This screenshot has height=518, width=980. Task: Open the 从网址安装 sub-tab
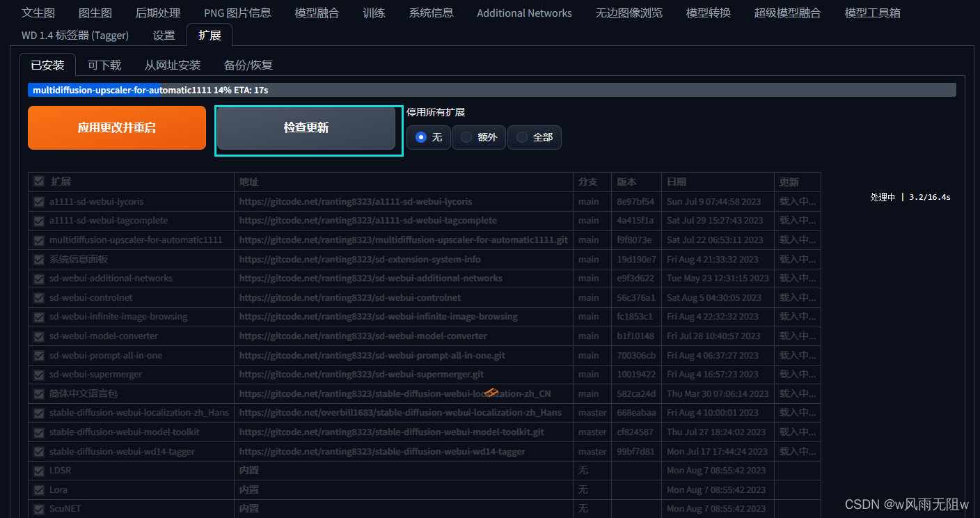[x=173, y=65]
